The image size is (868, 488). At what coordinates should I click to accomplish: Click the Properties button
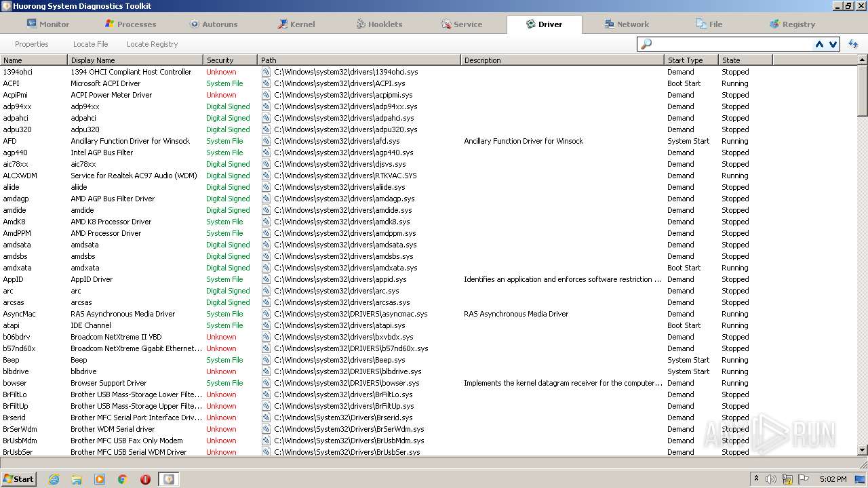point(32,44)
